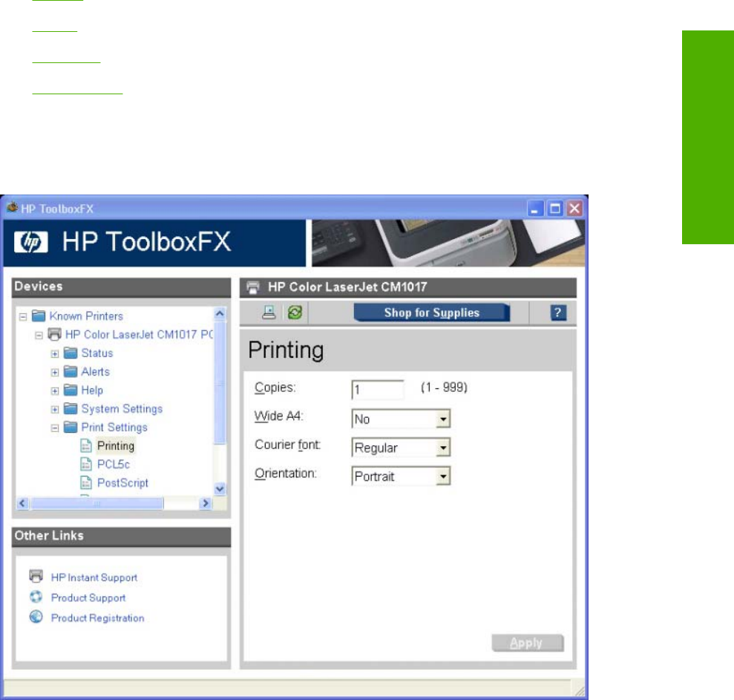Click the PostScript page document icon

tap(86, 483)
